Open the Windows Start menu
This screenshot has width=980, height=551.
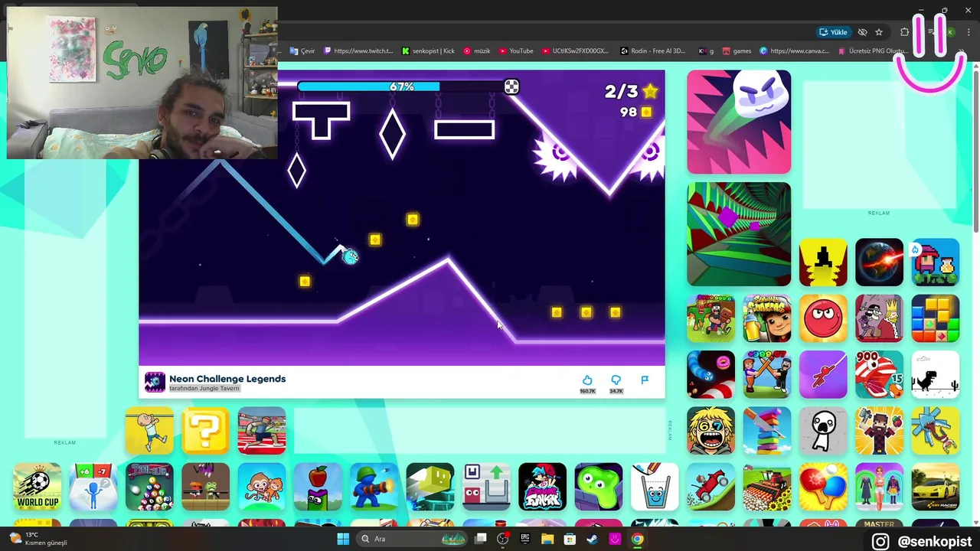coord(343,539)
